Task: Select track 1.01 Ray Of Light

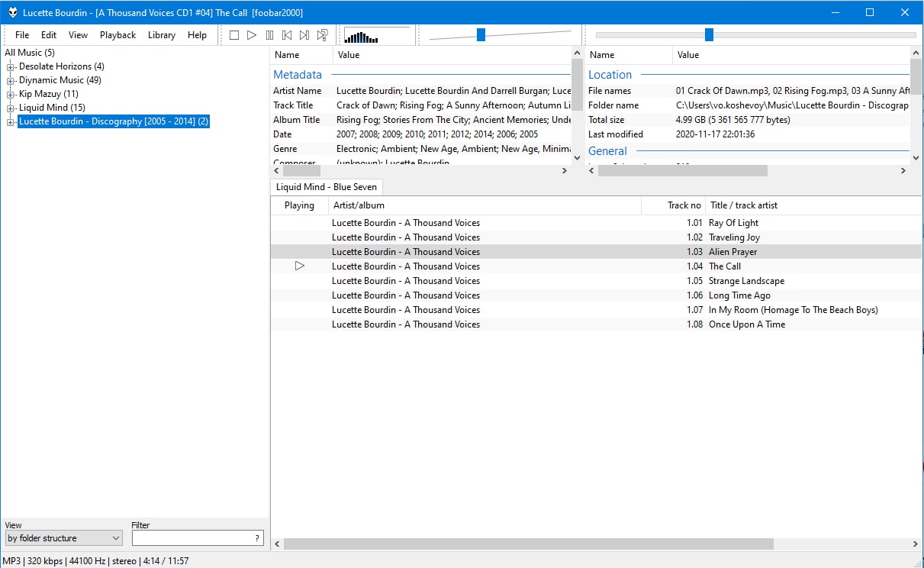Action: (596, 223)
